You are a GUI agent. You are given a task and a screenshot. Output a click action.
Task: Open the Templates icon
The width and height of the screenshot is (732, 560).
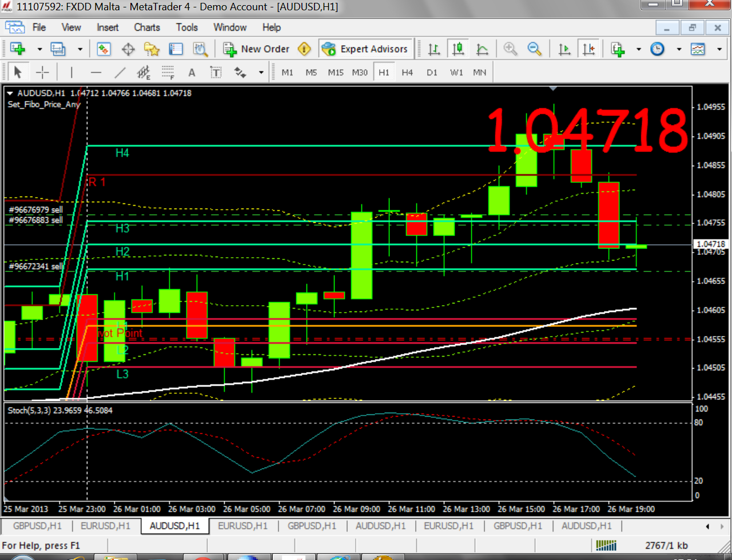pos(698,49)
